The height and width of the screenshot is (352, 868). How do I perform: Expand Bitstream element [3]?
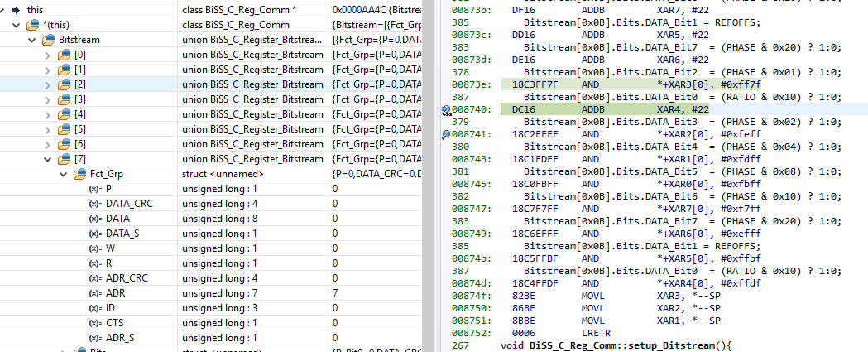click(48, 99)
